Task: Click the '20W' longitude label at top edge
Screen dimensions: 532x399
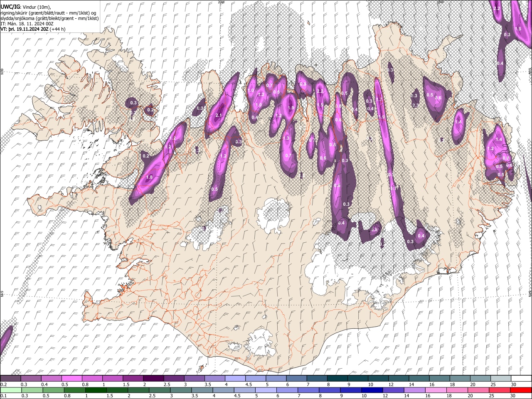Action: tap(221, 2)
